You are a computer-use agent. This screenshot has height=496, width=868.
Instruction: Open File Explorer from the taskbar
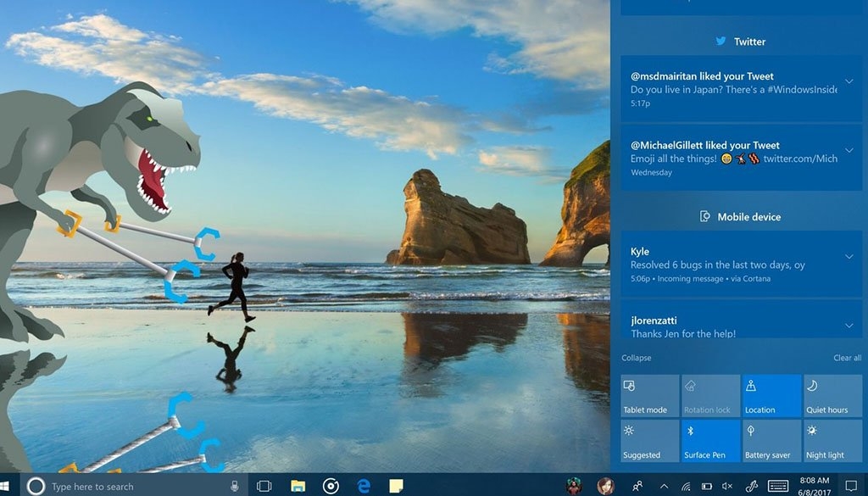[298, 487]
